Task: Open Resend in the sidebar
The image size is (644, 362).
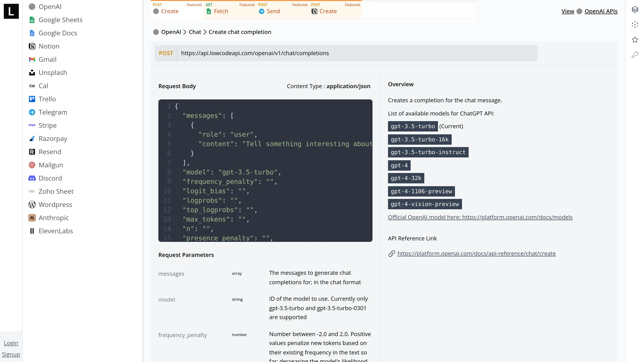Action: coord(45,152)
